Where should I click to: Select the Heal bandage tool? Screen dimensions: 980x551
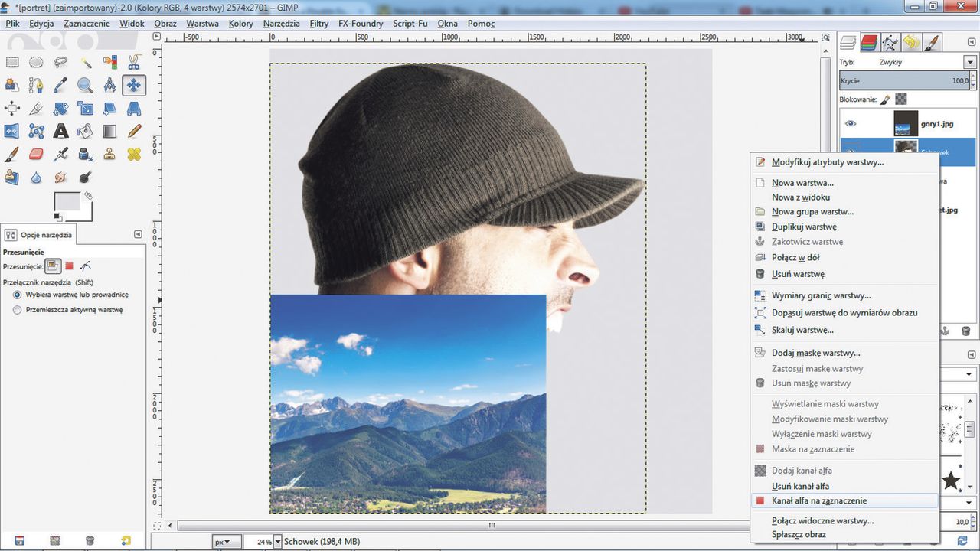pyautogui.click(x=134, y=154)
